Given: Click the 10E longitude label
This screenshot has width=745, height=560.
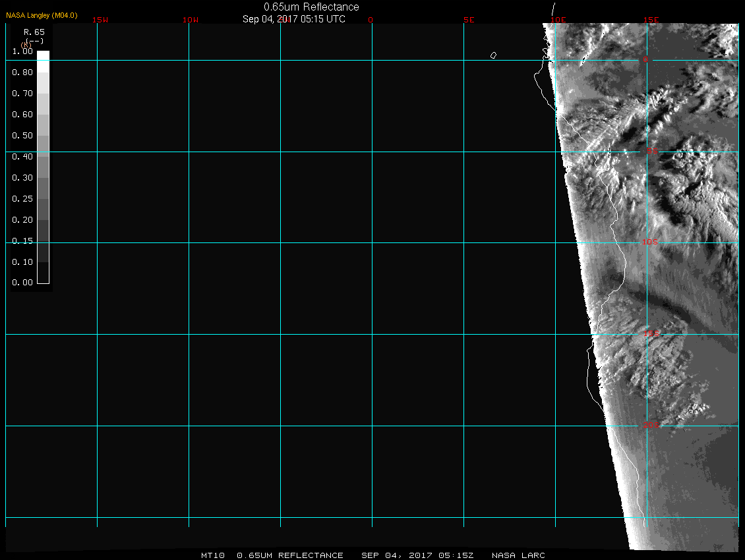Looking at the screenshot, I should point(558,20).
